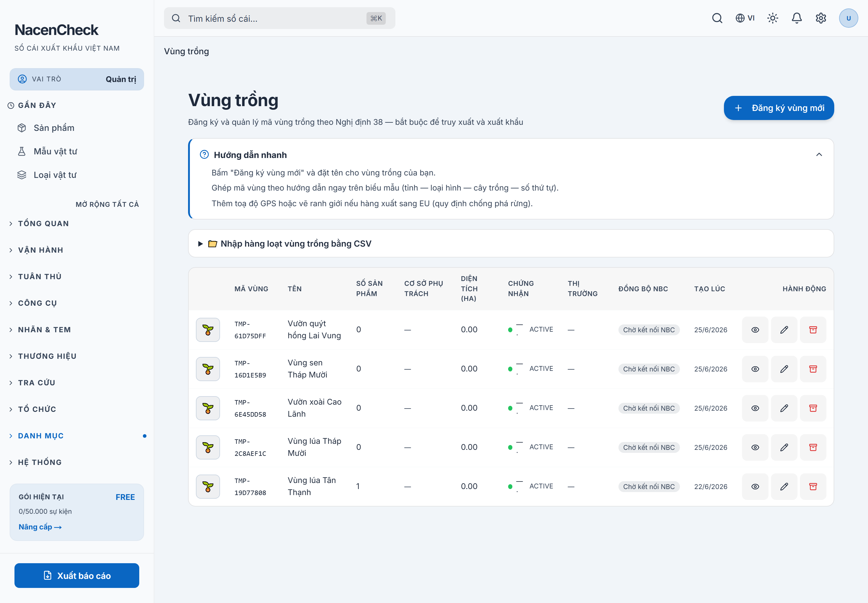The image size is (868, 603).
Task: Edit the Vườn xoài Cao Lãnh row
Action: [x=784, y=408]
